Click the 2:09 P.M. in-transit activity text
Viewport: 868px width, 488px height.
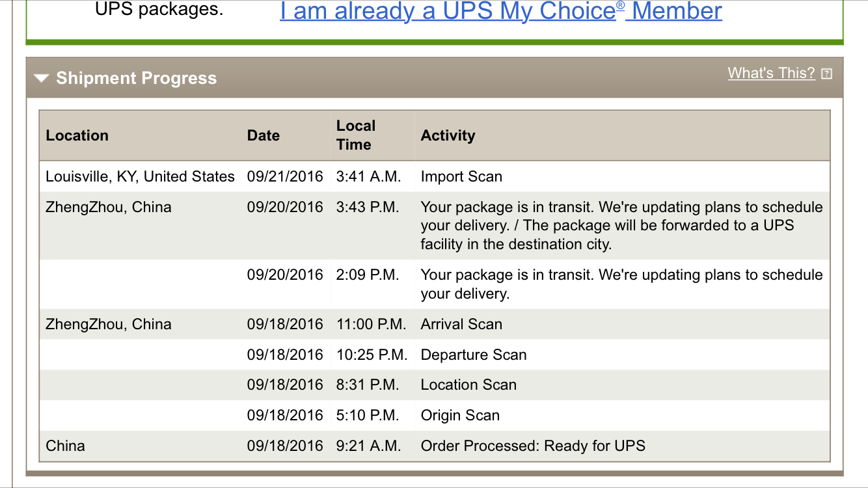(x=621, y=284)
